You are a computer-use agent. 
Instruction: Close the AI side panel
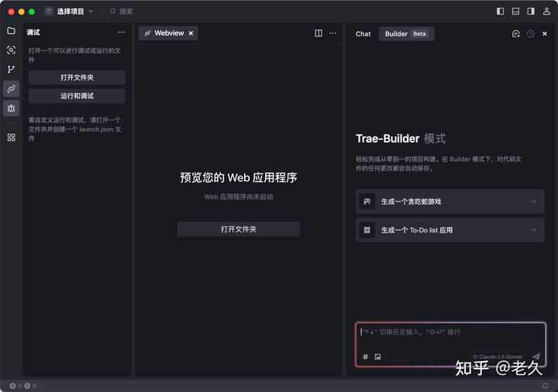click(545, 34)
